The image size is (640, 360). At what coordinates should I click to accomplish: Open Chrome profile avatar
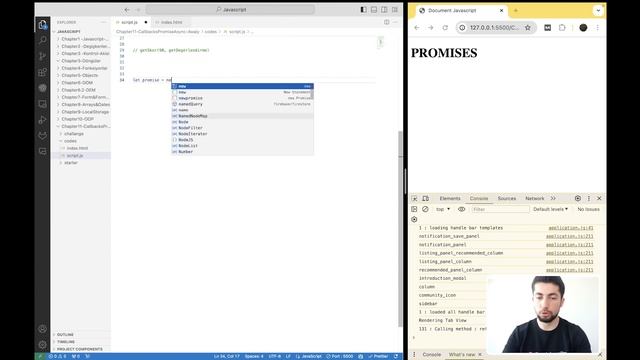(583, 28)
